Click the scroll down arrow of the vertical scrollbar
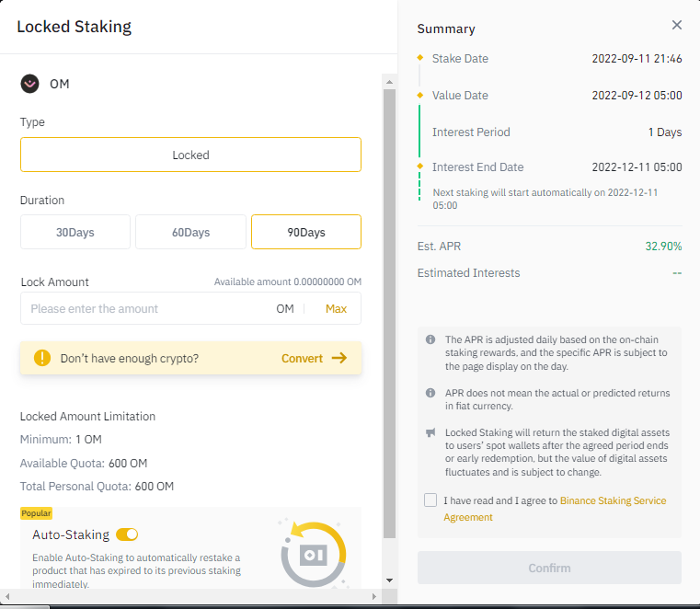700x609 pixels. [389, 580]
